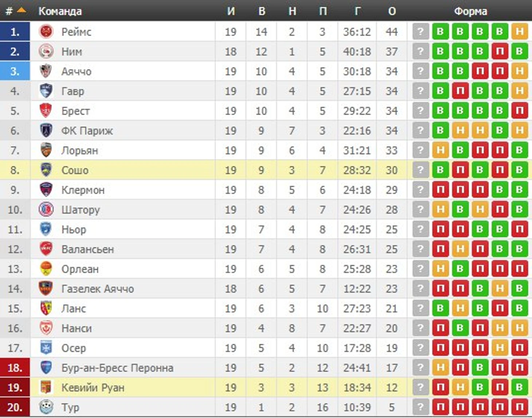The width and height of the screenshot is (532, 418).
Task: Click the ФК Париж crest icon
Action: (46, 130)
